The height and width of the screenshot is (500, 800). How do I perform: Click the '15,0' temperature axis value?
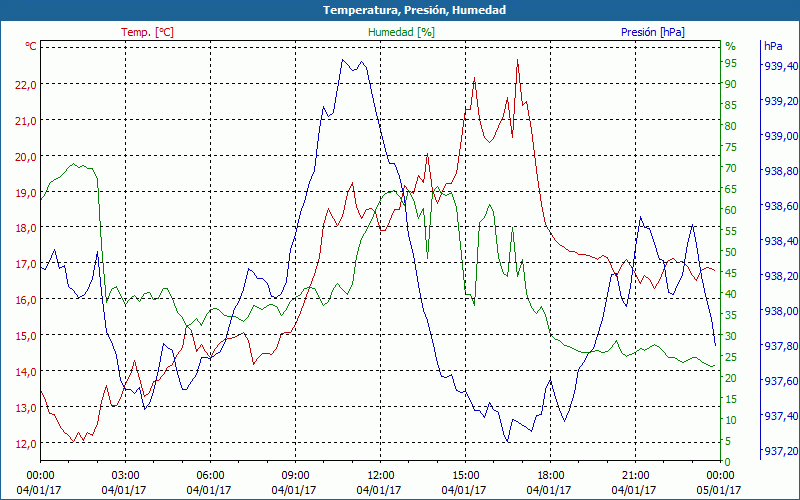pos(26,336)
